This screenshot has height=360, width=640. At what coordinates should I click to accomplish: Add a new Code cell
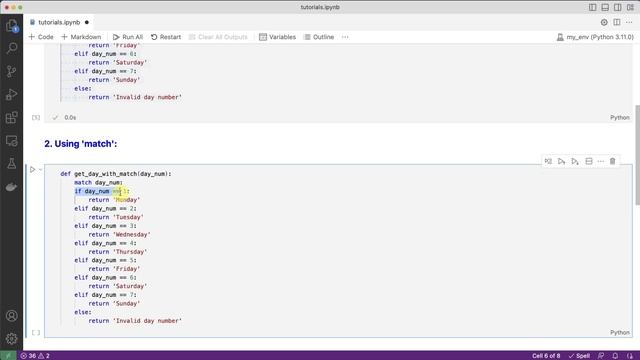[x=41, y=37]
